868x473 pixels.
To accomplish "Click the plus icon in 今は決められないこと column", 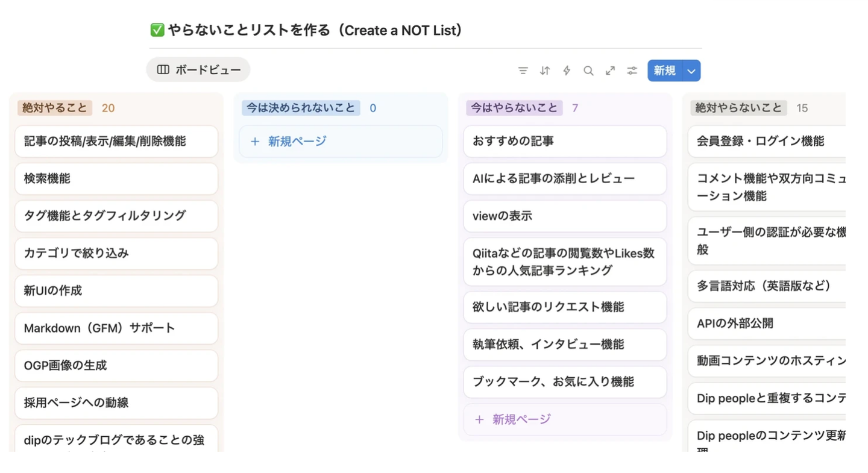I will click(255, 142).
